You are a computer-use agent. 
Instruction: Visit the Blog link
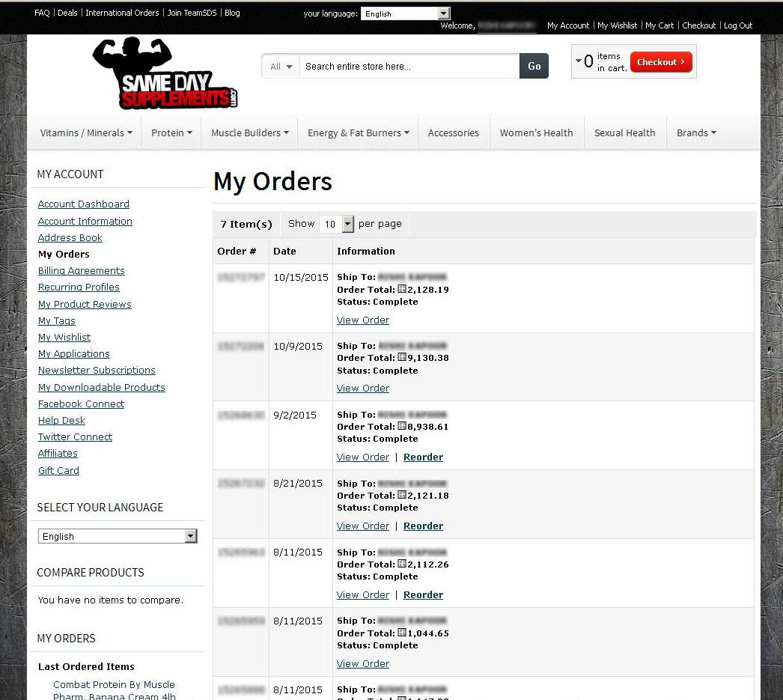[232, 13]
